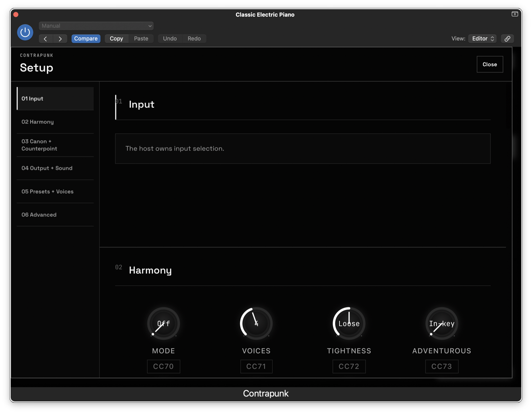Open 03 Canon + Counterpoint section
This screenshot has height=414, width=532.
coord(55,145)
